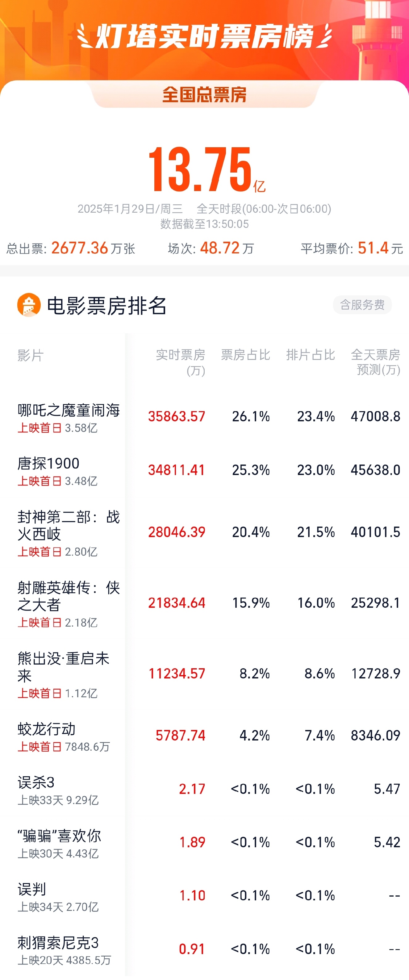
Task: Select 封神第二部：战火西岐 in the ranking
Action: 69,525
